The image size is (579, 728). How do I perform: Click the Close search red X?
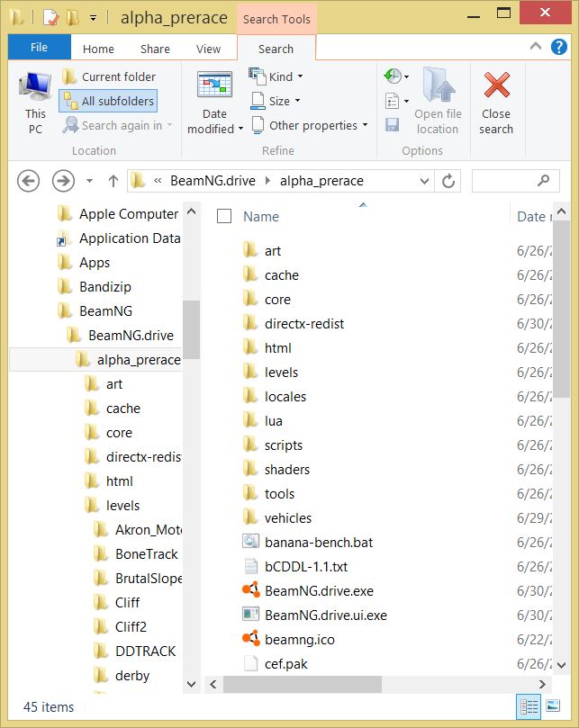point(496,103)
